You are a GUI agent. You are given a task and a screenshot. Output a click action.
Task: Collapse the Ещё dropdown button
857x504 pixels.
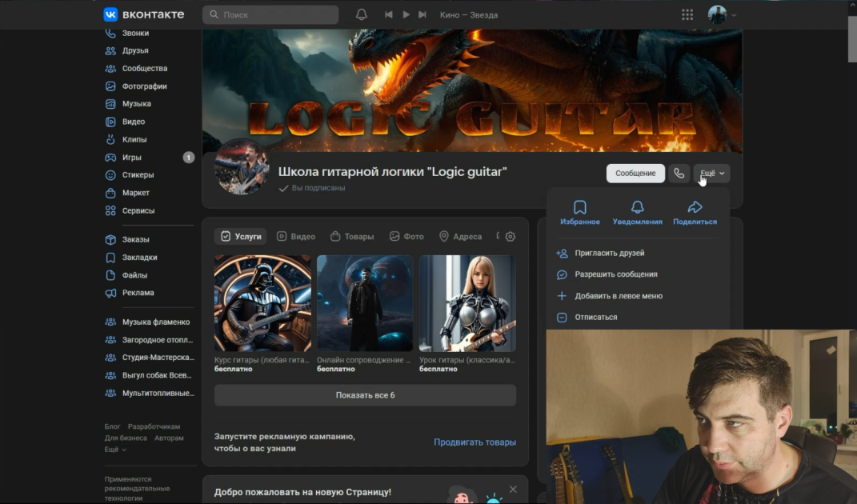(711, 174)
